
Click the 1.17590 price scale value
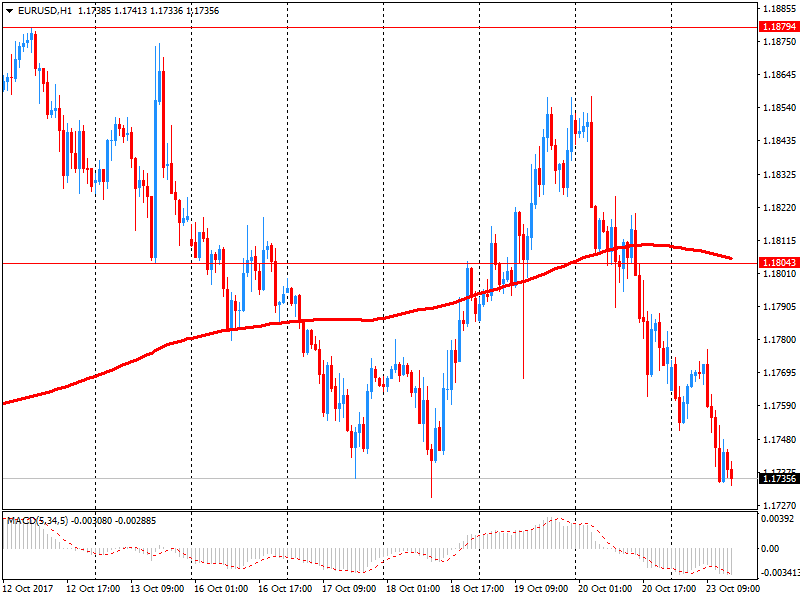(779, 406)
